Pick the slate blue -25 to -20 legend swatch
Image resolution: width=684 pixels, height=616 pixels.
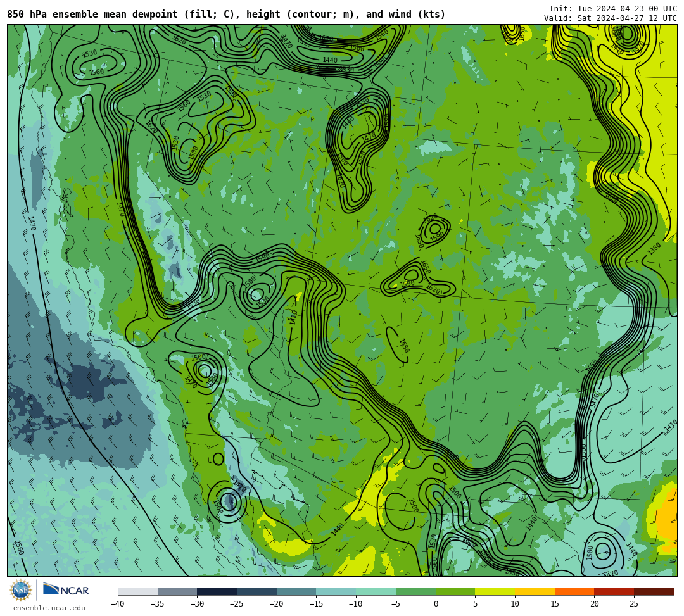257,591
